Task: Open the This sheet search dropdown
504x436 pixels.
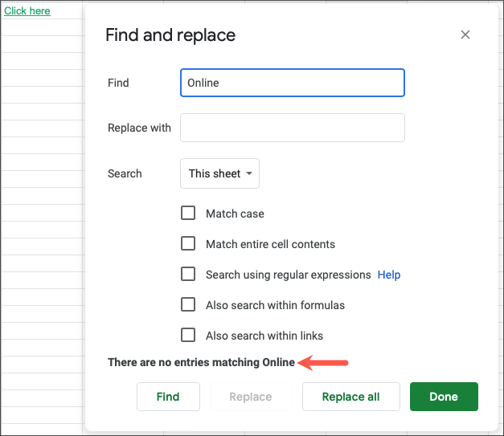Action: click(219, 173)
